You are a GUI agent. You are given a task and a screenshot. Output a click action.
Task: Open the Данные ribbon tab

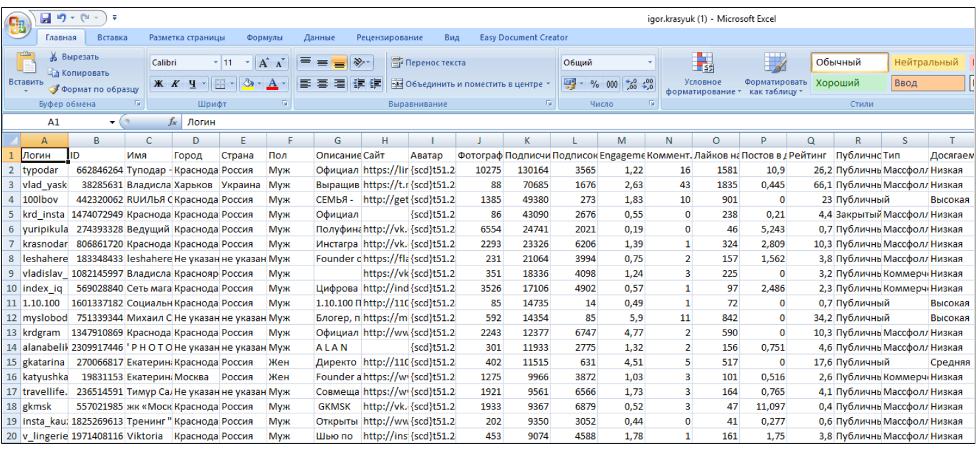click(x=319, y=38)
